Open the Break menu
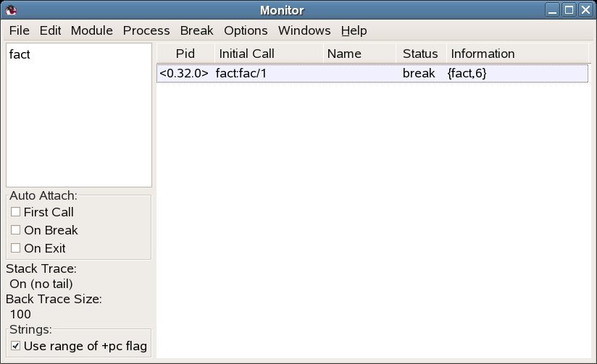 click(x=196, y=30)
